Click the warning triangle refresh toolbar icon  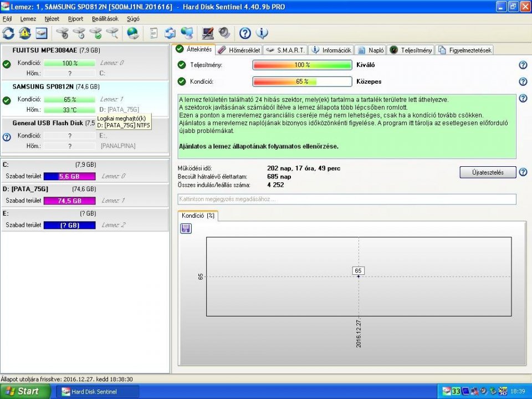click(x=25, y=33)
